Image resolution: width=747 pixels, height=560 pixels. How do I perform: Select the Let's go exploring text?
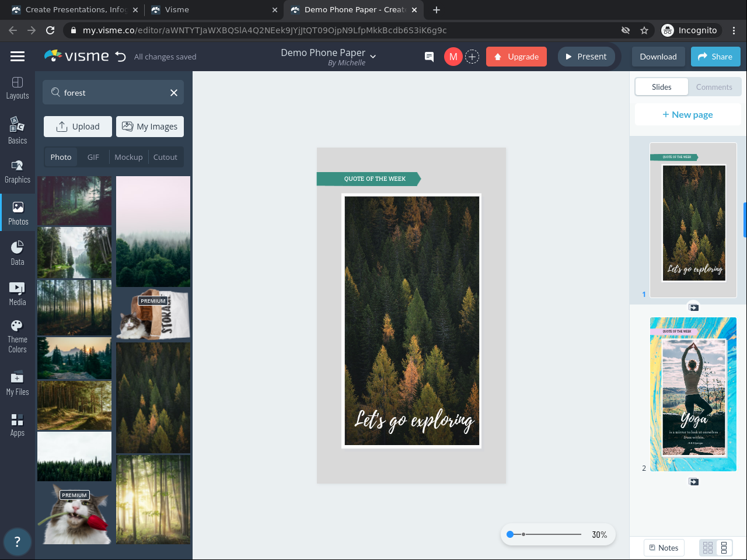click(x=414, y=421)
